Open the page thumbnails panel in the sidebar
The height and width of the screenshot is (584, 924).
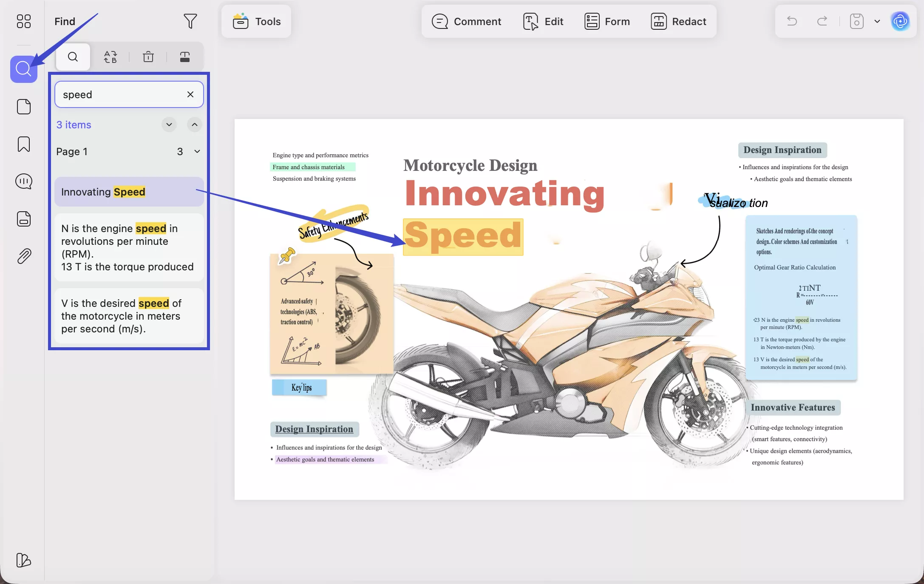pyautogui.click(x=23, y=107)
